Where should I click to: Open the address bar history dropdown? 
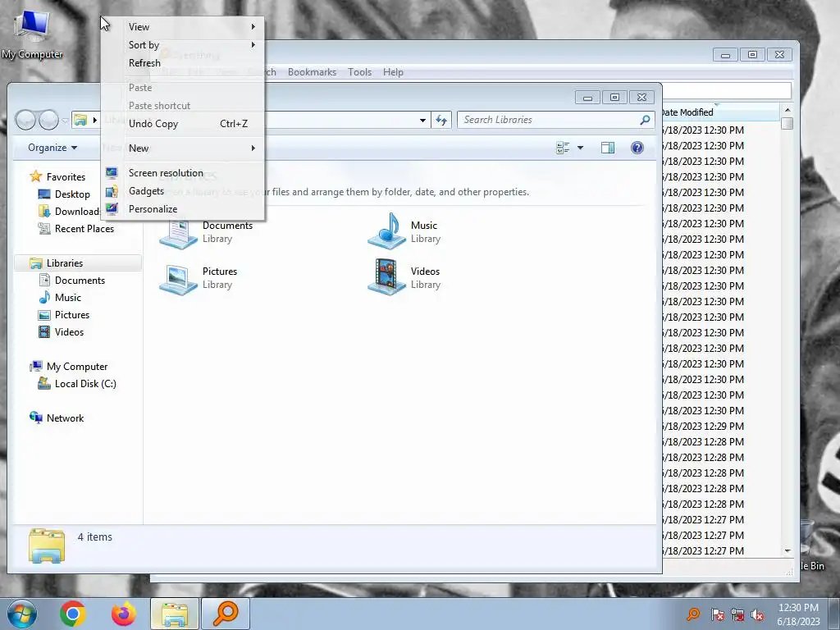coord(422,120)
